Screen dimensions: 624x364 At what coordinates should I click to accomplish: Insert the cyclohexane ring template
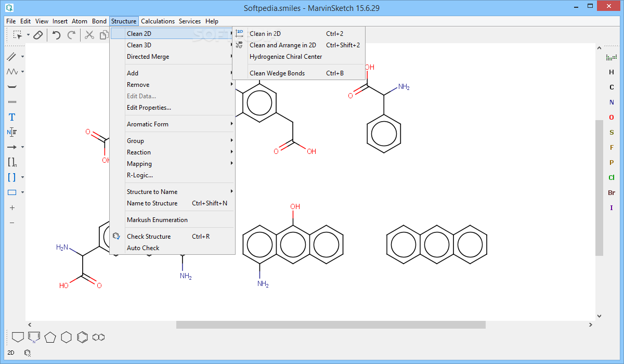66,337
